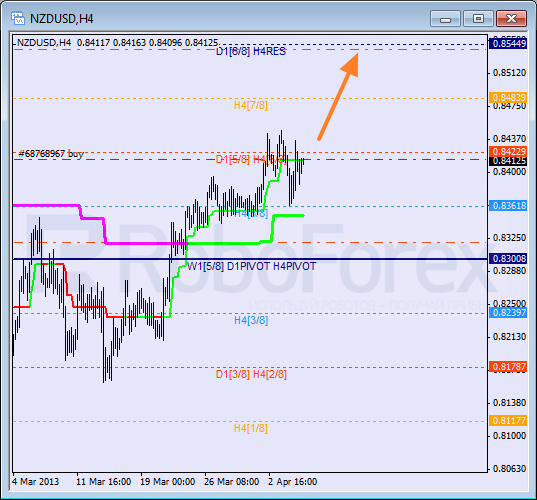Select the blue 0.83618 price tag
The height and width of the screenshot is (500, 537).
click(508, 205)
